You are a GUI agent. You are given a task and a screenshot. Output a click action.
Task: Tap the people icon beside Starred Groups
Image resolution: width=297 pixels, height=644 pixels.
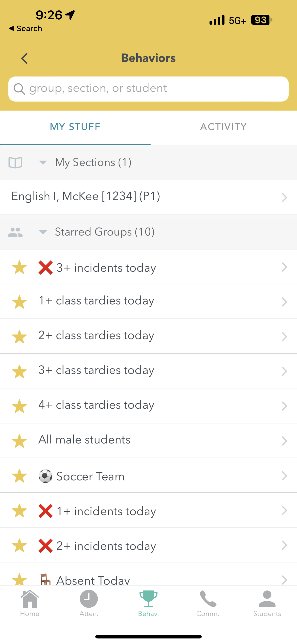(15, 232)
